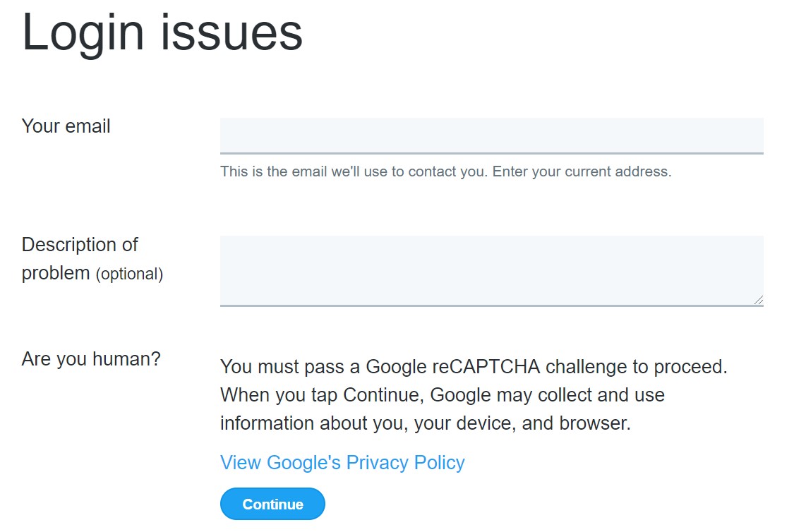Click the 'information about you, your device' line
794x532 pixels.
click(426, 423)
